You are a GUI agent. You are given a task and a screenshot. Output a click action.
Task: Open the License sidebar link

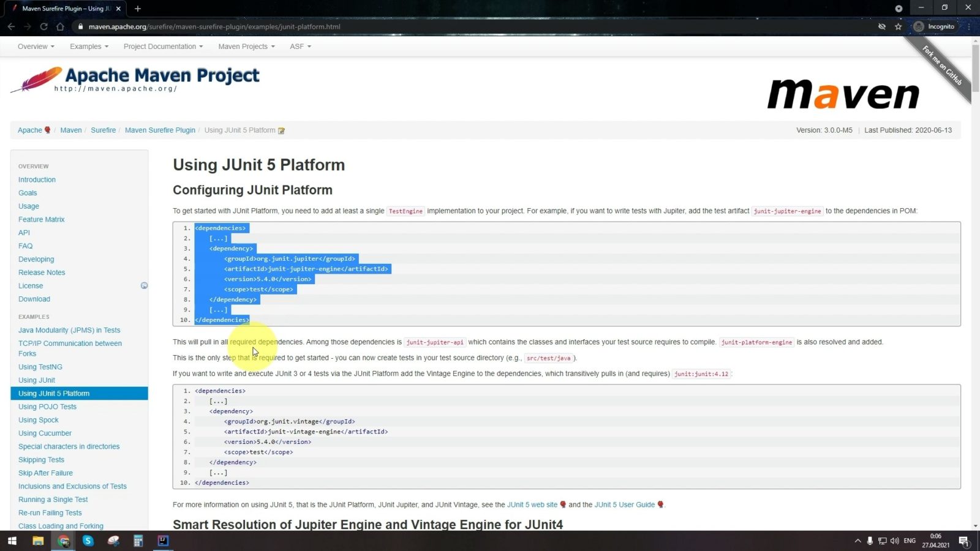[31, 286]
